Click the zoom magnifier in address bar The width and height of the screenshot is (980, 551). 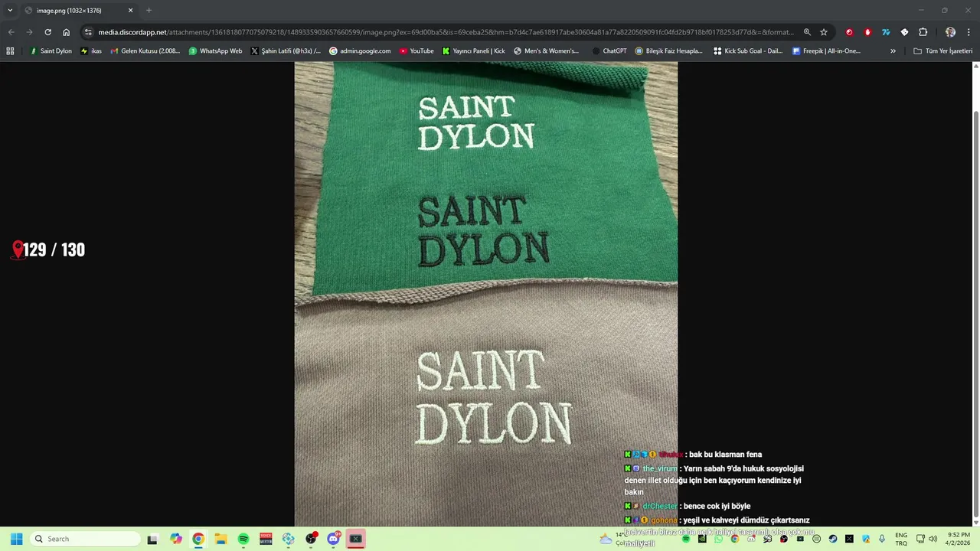pyautogui.click(x=807, y=32)
